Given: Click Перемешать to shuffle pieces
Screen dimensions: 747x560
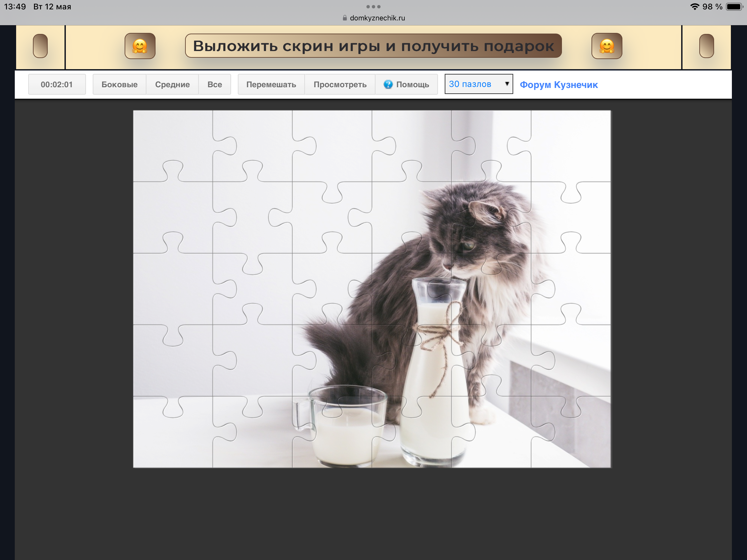Looking at the screenshot, I should point(271,84).
